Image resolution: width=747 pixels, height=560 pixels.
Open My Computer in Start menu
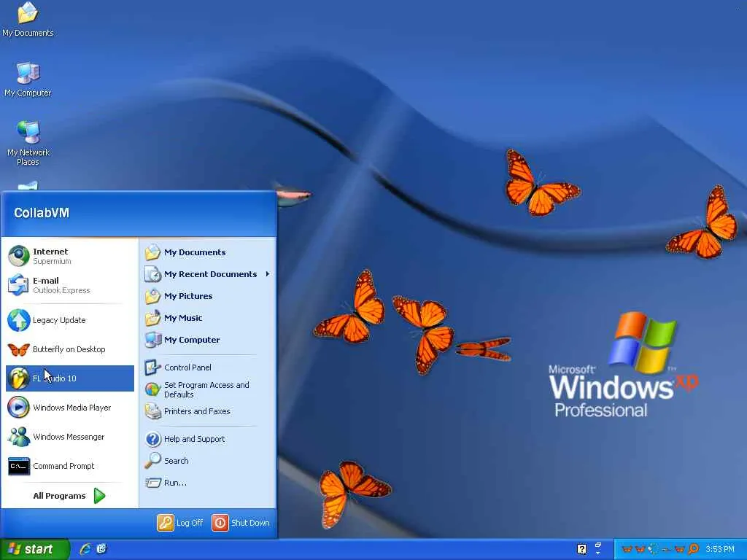(x=208, y=340)
